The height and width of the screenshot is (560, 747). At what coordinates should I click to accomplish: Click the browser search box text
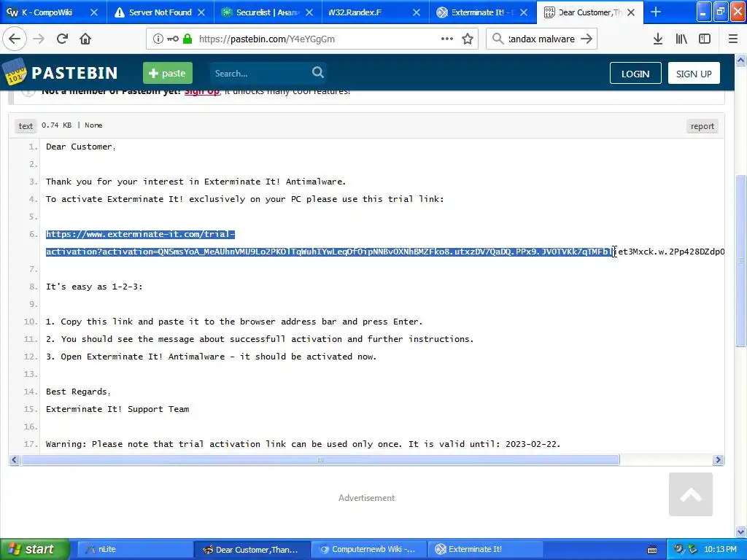click(542, 39)
